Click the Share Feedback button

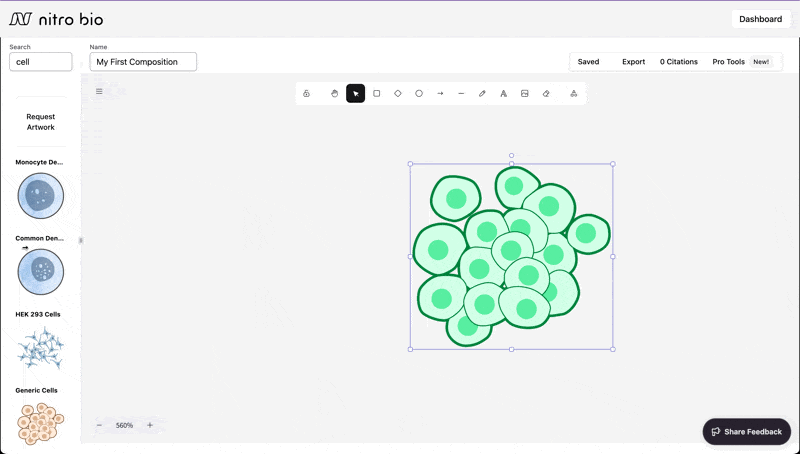coord(746,431)
